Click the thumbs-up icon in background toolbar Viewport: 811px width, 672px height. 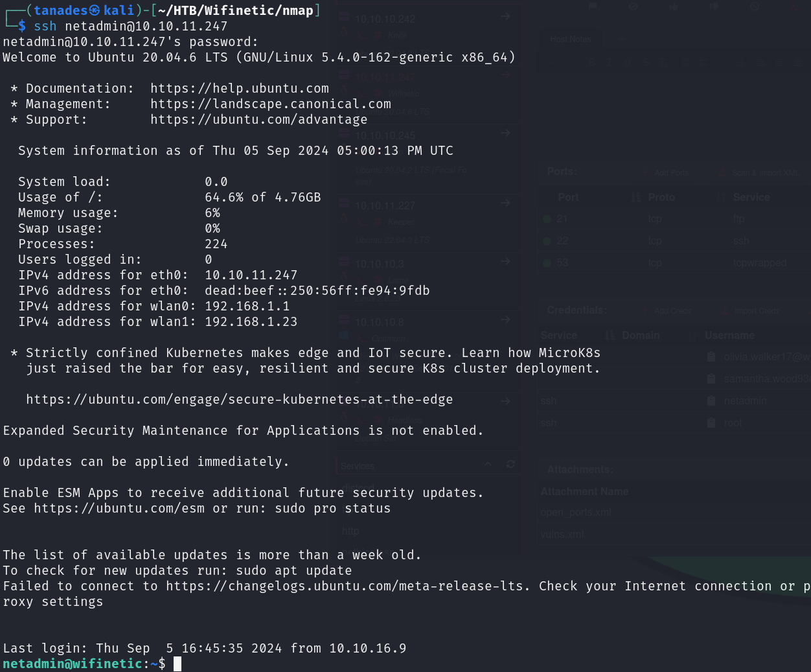pyautogui.click(x=674, y=6)
